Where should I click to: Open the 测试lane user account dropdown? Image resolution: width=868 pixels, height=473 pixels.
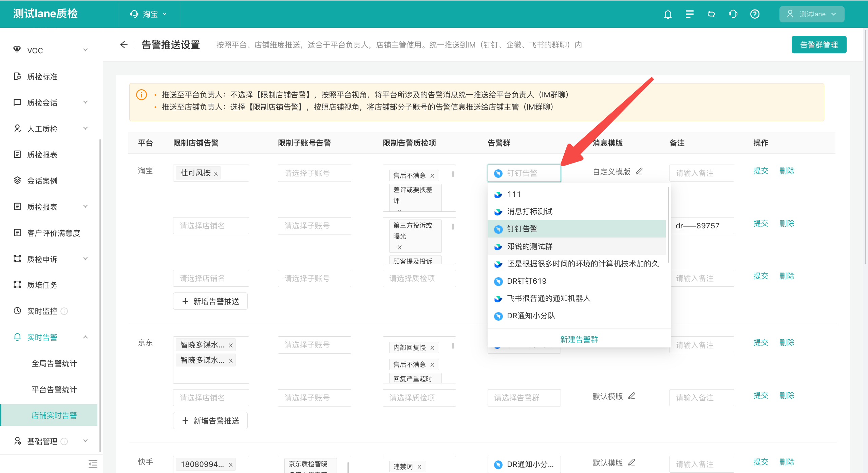pyautogui.click(x=812, y=14)
